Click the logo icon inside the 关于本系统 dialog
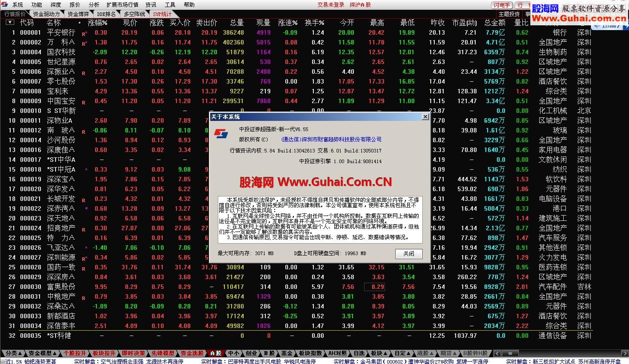The width and height of the screenshot is (629, 364). (221, 134)
